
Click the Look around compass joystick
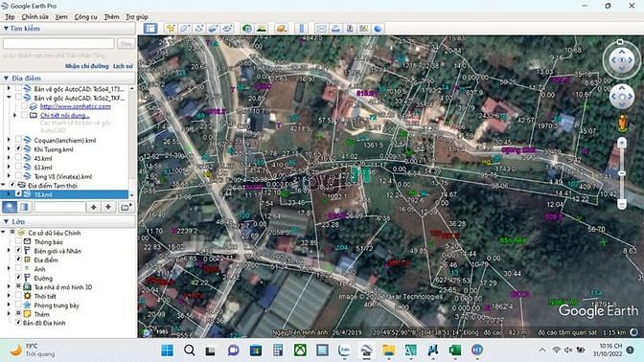[x=622, y=60]
